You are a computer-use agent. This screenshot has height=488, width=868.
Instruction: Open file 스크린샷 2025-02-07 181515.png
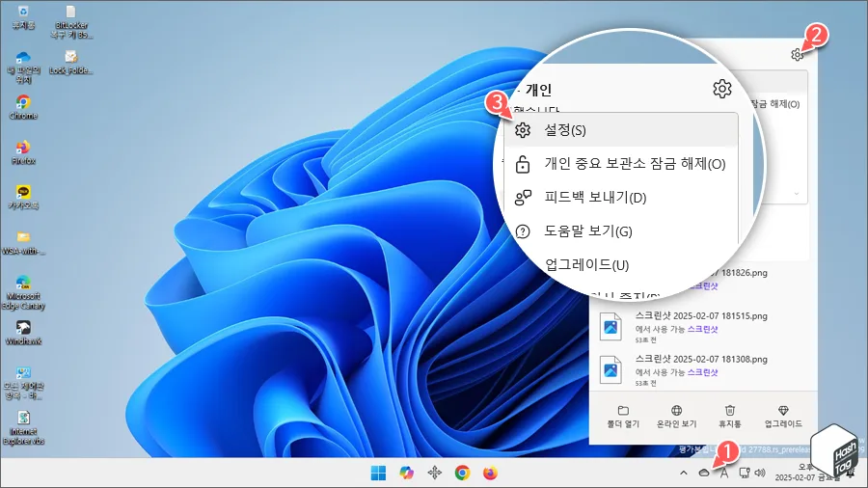click(701, 316)
